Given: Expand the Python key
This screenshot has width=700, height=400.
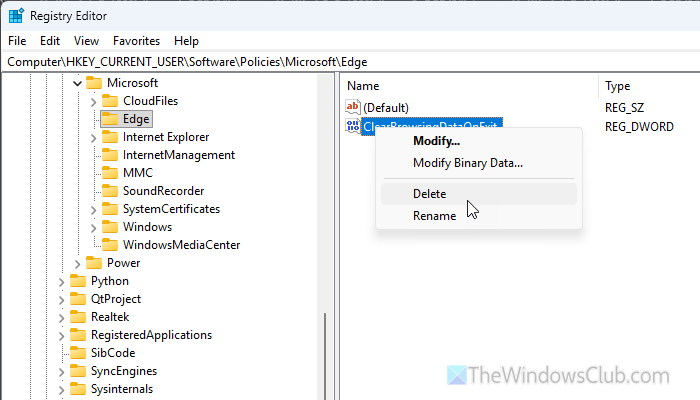Looking at the screenshot, I should click(x=61, y=282).
